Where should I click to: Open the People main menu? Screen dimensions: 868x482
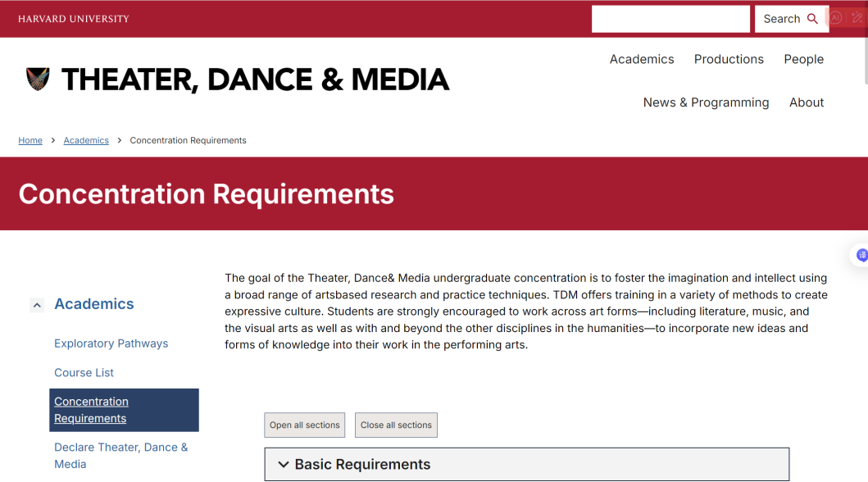pyautogui.click(x=803, y=59)
